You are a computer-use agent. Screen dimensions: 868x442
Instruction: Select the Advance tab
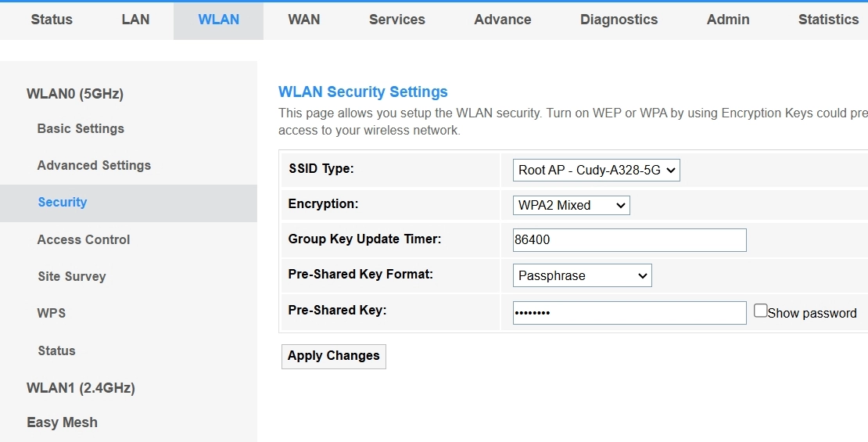[x=502, y=20]
